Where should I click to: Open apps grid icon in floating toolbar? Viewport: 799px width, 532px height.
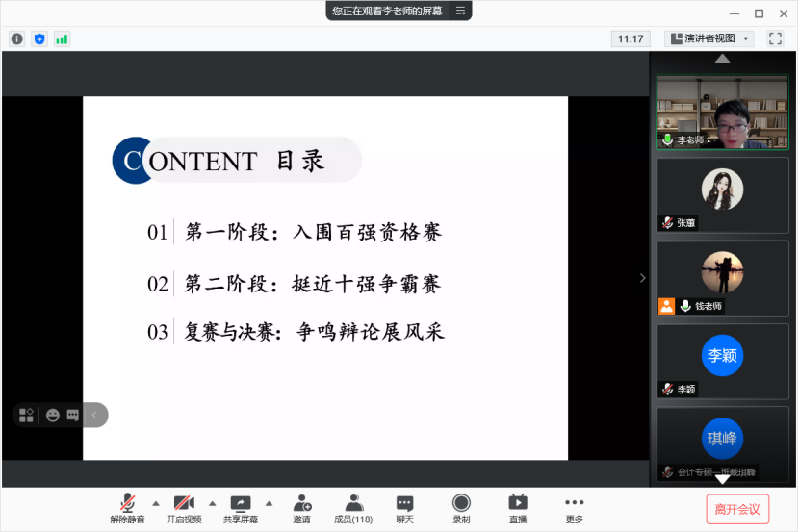coord(27,415)
